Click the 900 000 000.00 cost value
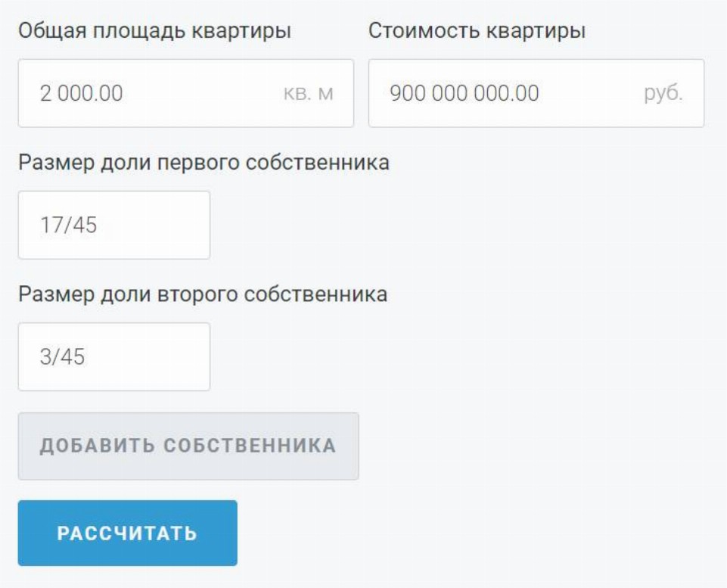This screenshot has width=727, height=588. (464, 94)
